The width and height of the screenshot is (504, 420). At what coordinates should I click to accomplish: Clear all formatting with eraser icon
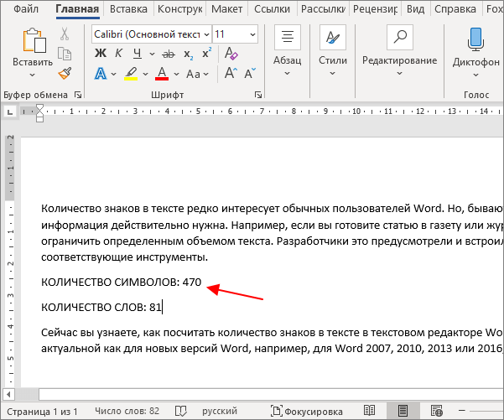[231, 54]
